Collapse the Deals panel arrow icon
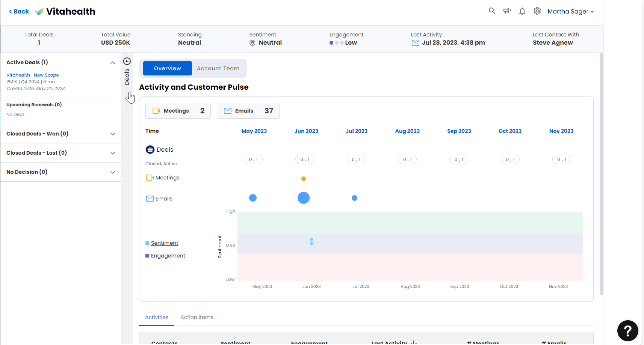Viewport: 644px width, 345px height. [127, 61]
